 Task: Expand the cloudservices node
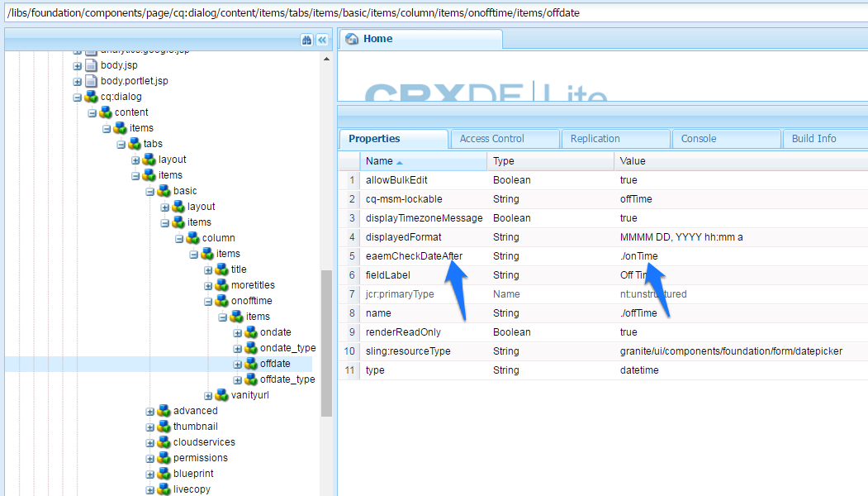pyautogui.click(x=150, y=443)
